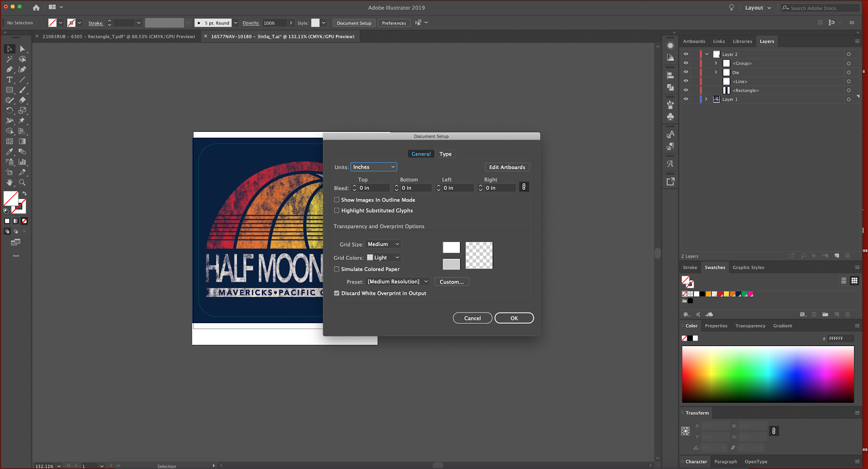Click the white grid color swatch
This screenshot has width=868, height=469.
tap(451, 247)
